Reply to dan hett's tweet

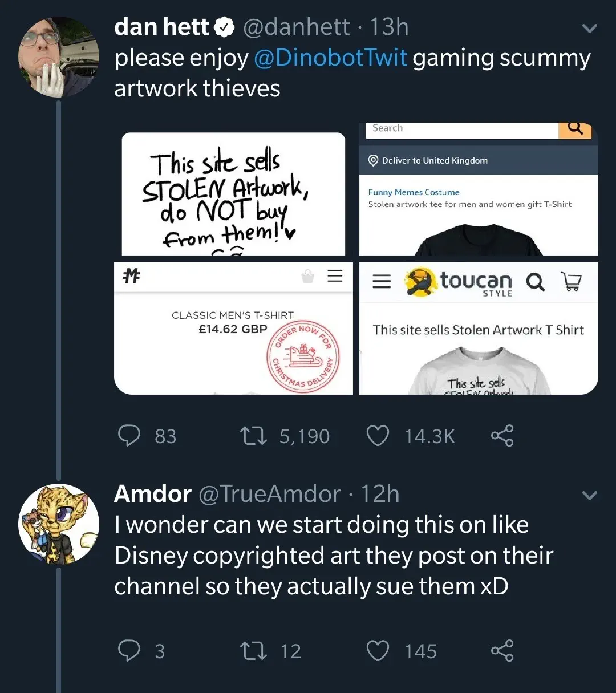click(129, 436)
